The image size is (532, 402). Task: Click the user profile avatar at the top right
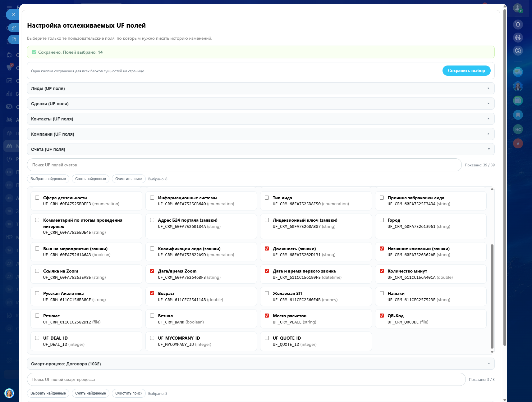pos(517,8)
